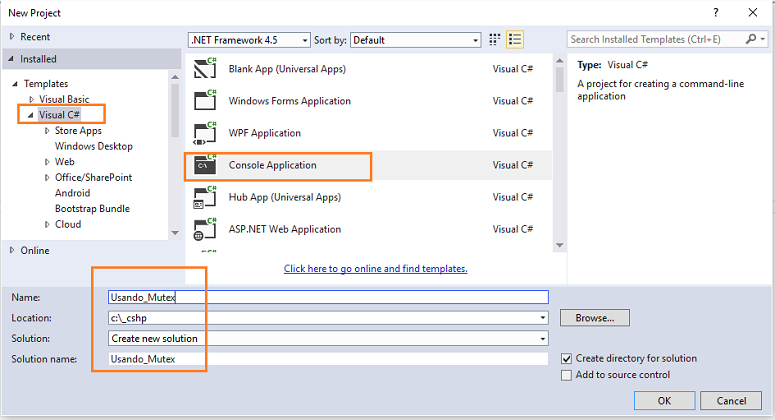775x420 pixels.
Task: Click the search magnifier icon
Action: tap(751, 39)
